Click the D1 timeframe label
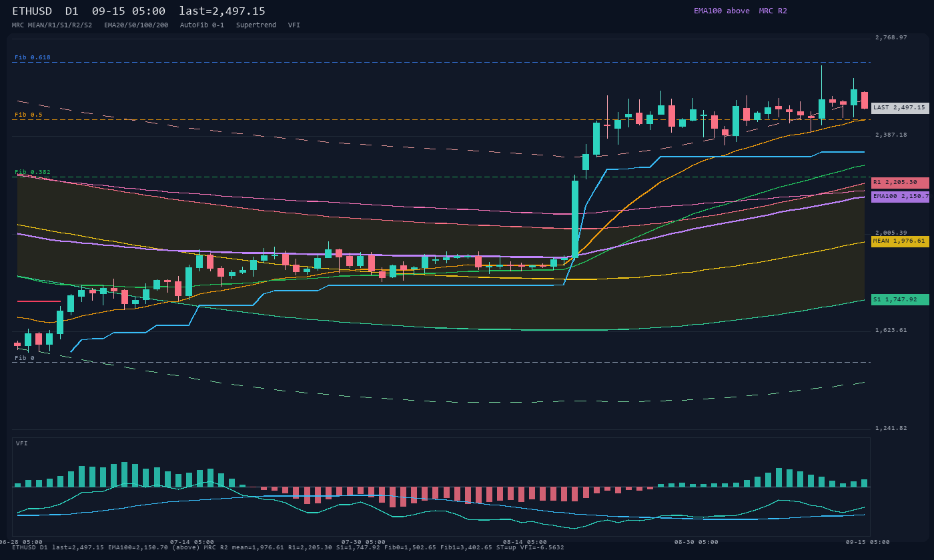The image size is (934, 560). click(72, 11)
